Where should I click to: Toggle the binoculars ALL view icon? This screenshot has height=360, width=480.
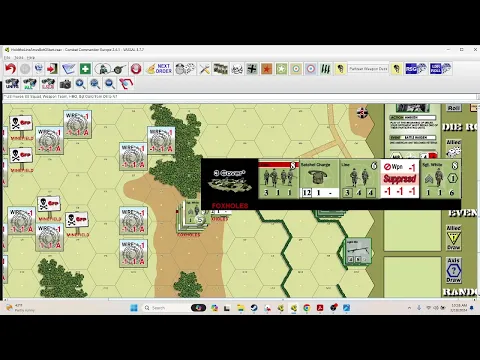click(30, 84)
